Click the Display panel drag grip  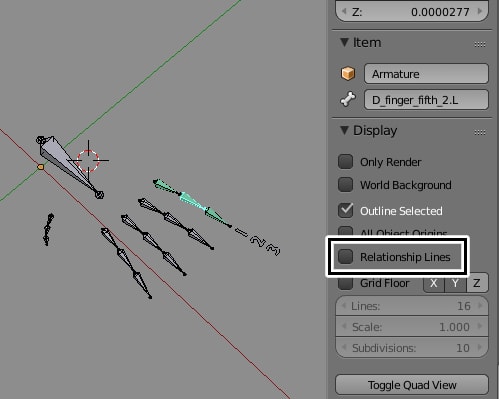coord(480,132)
